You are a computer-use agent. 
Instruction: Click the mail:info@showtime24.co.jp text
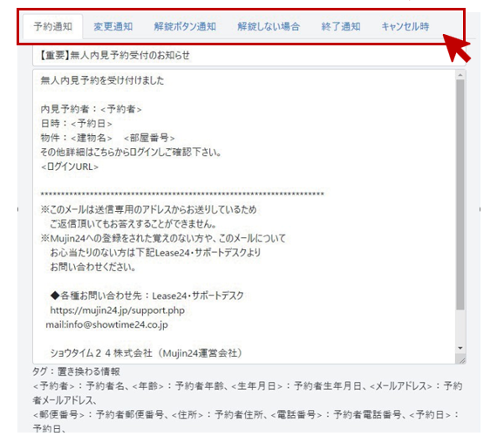(x=106, y=324)
